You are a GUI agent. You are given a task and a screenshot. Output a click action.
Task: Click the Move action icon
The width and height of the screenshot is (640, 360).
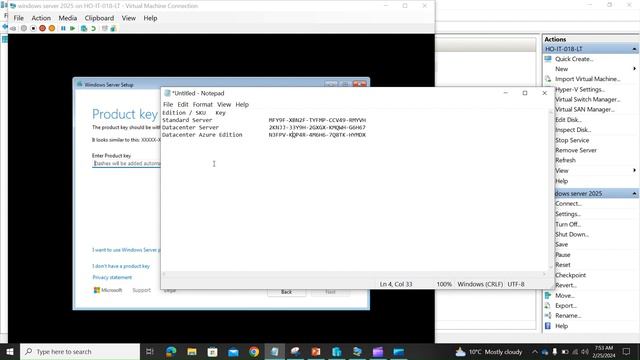[548, 295]
